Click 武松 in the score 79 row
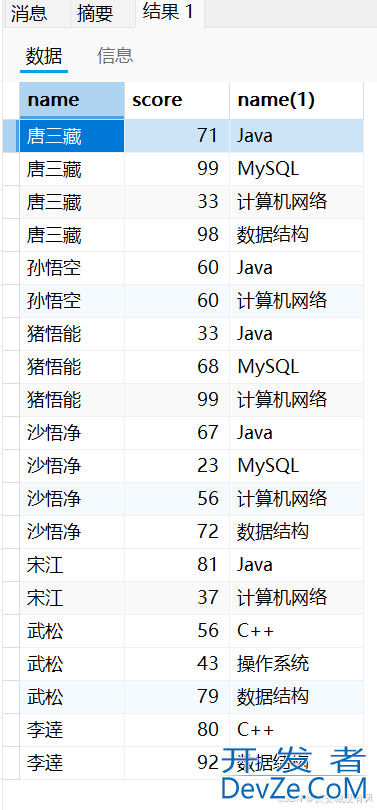377x810 pixels. tap(72, 698)
